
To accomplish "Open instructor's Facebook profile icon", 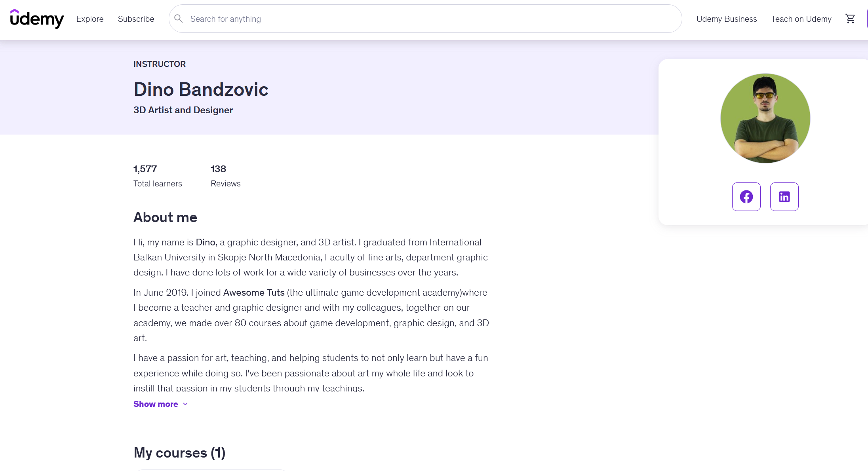I will click(746, 197).
